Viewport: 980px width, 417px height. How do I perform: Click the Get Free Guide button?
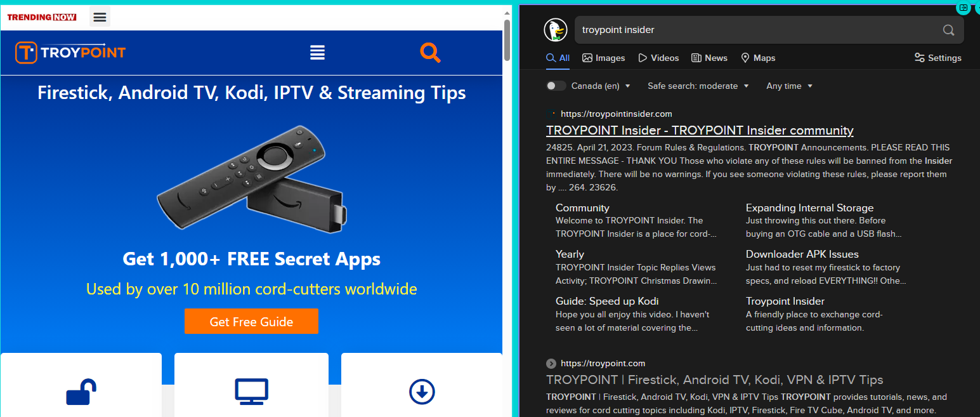(251, 321)
